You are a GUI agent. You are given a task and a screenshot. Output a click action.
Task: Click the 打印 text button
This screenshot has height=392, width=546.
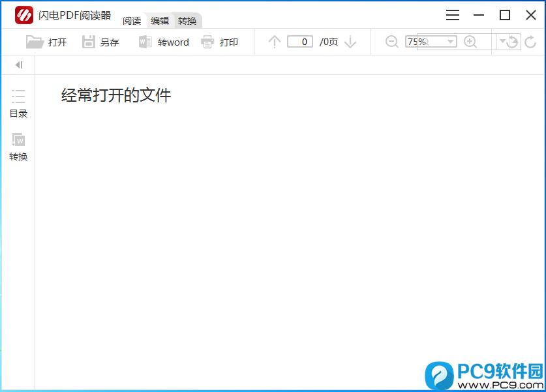coord(229,42)
